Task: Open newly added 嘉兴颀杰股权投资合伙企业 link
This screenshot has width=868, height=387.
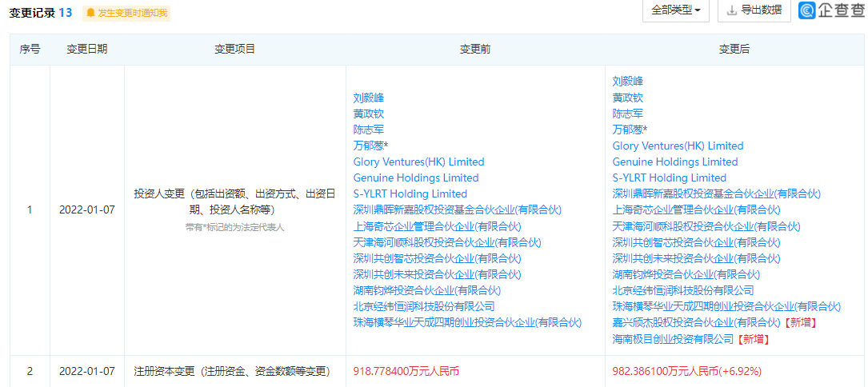Action: tap(696, 322)
